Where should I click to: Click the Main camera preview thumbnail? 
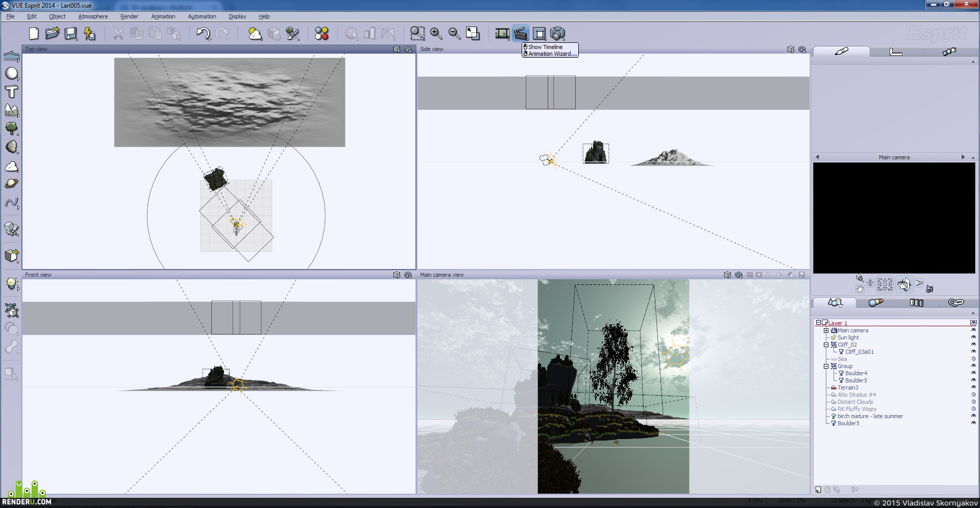tap(894, 218)
